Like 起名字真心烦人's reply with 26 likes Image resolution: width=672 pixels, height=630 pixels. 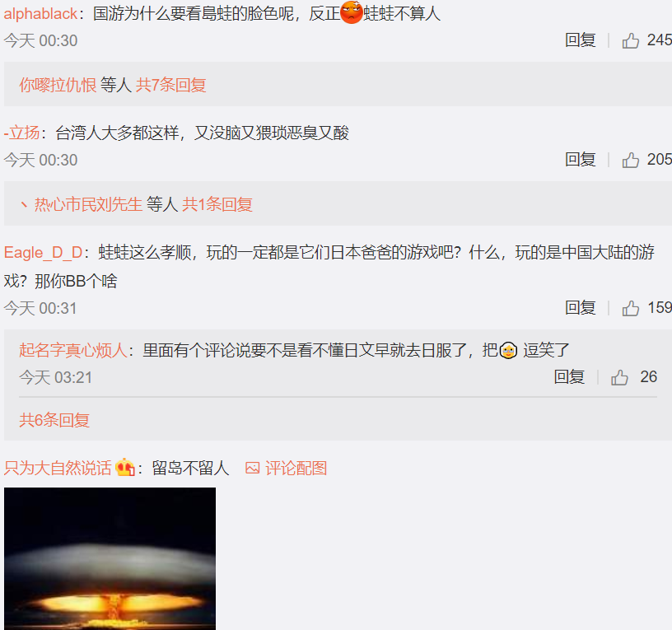tap(619, 377)
